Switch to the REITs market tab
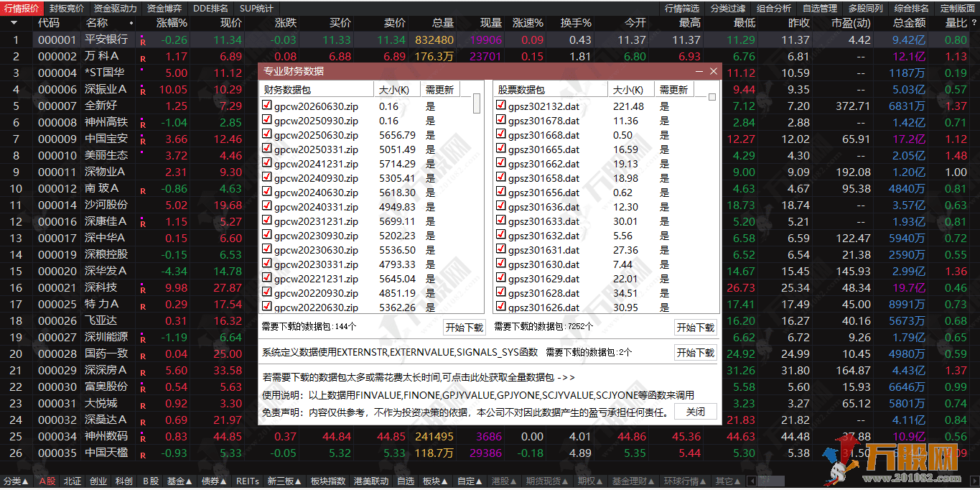This screenshot has height=490, width=980. pos(248,482)
